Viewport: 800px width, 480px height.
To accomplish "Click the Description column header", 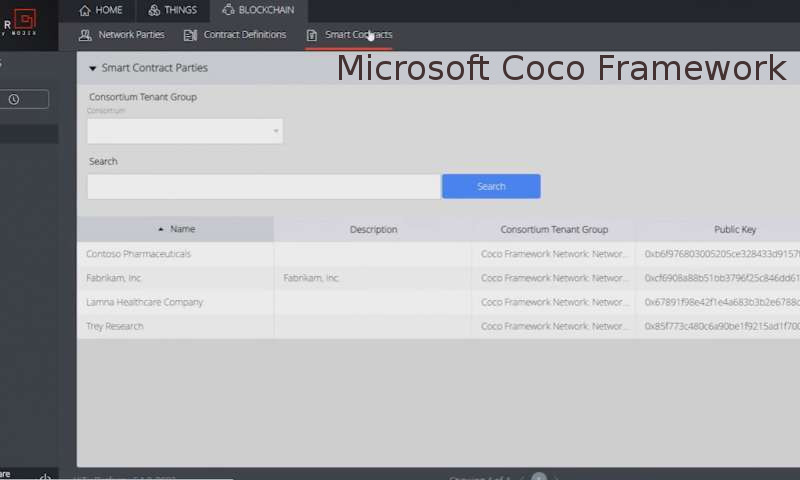I will 373,229.
